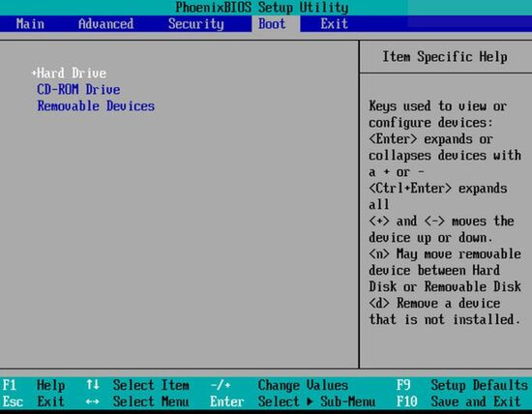Click help text '<Ctrl+Enter> expands'

pyautogui.click(x=438, y=188)
